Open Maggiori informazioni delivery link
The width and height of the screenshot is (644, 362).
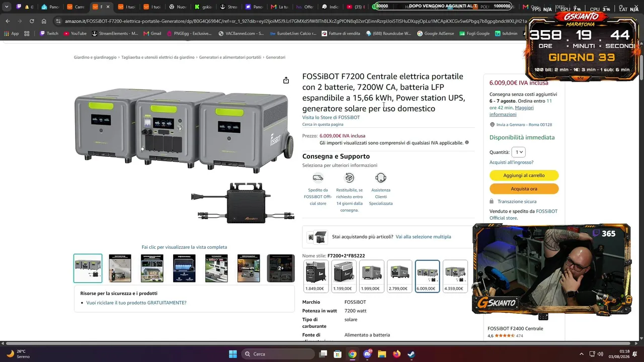[511, 111]
